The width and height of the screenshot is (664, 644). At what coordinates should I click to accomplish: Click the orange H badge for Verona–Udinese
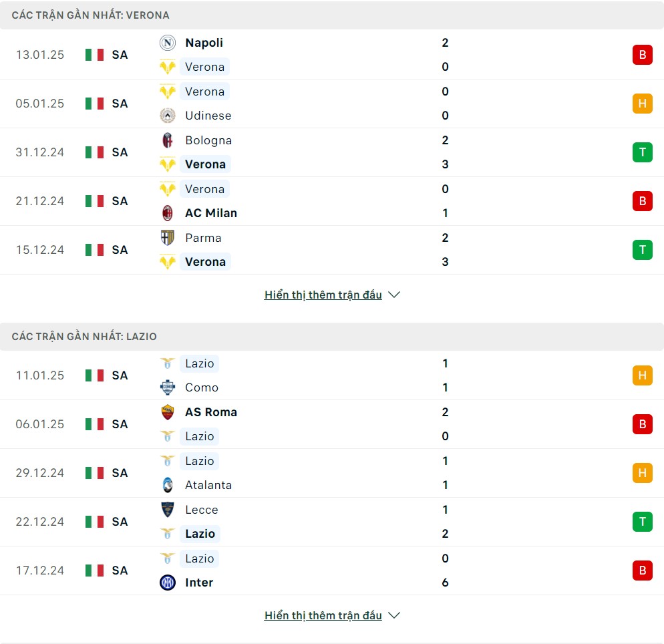[643, 104]
